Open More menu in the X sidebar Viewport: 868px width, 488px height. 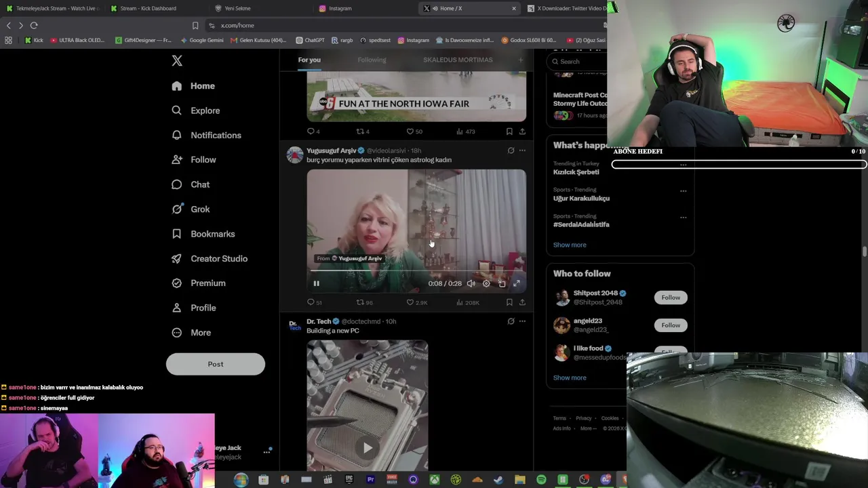(192, 333)
